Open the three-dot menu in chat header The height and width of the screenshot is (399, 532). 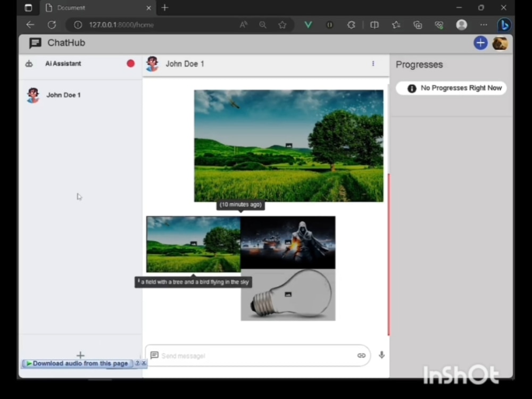click(373, 63)
